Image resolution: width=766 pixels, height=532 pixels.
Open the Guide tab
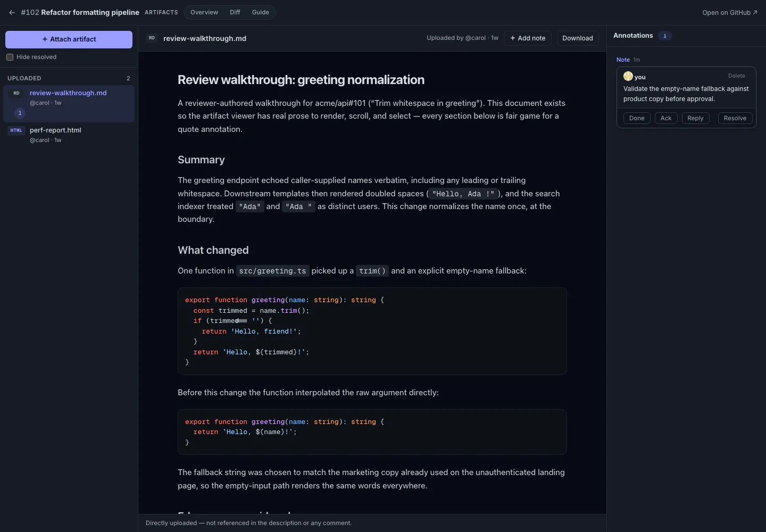tap(260, 12)
